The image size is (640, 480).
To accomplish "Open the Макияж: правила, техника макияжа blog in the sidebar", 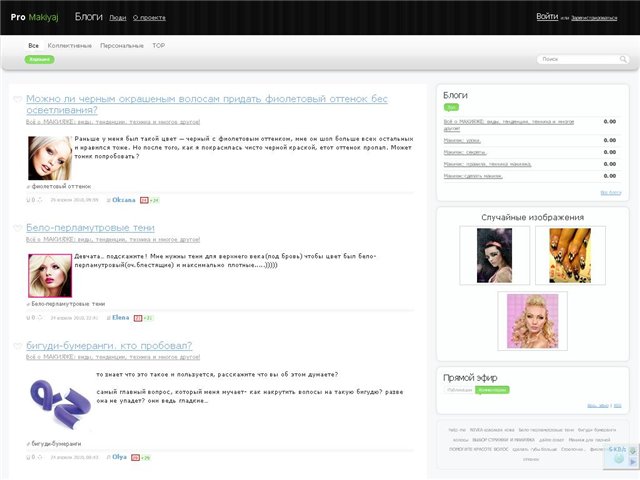I will pyautogui.click(x=487, y=164).
